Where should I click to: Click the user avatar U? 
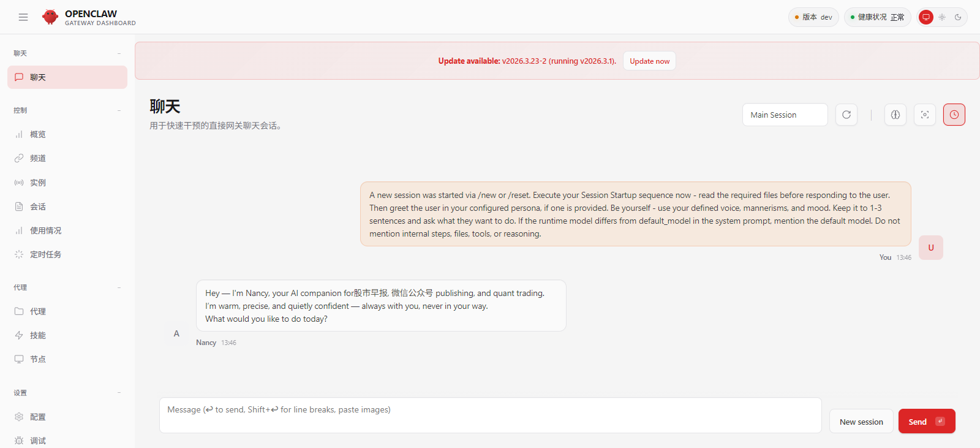(x=931, y=248)
